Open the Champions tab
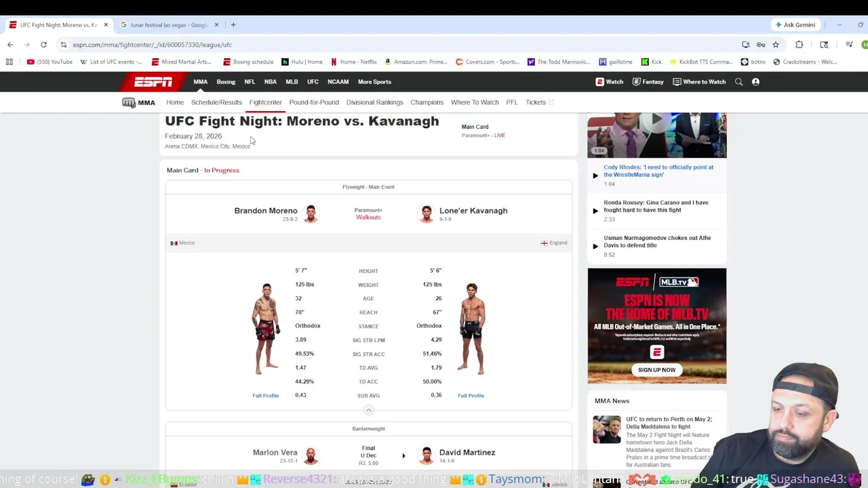 click(427, 102)
